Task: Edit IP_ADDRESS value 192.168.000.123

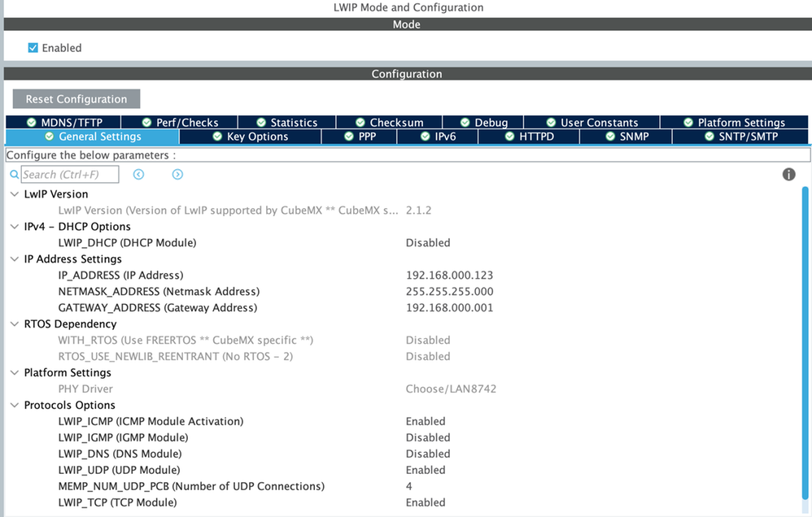Action: 449,276
